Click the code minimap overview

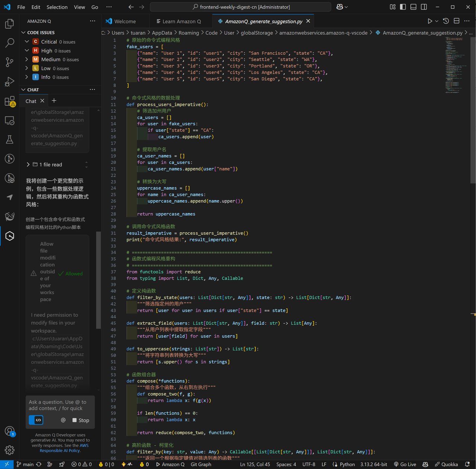(457, 65)
